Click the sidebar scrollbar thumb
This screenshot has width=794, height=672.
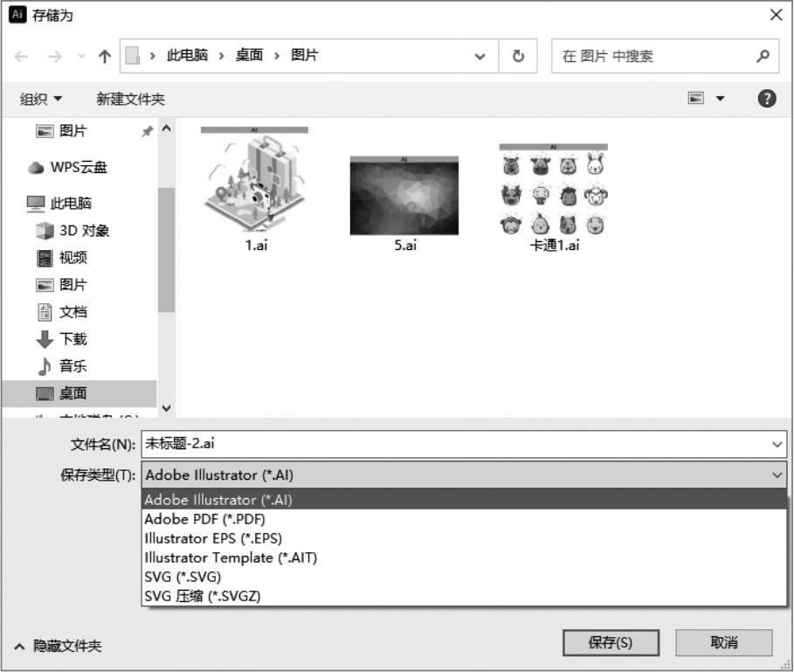pyautogui.click(x=166, y=250)
